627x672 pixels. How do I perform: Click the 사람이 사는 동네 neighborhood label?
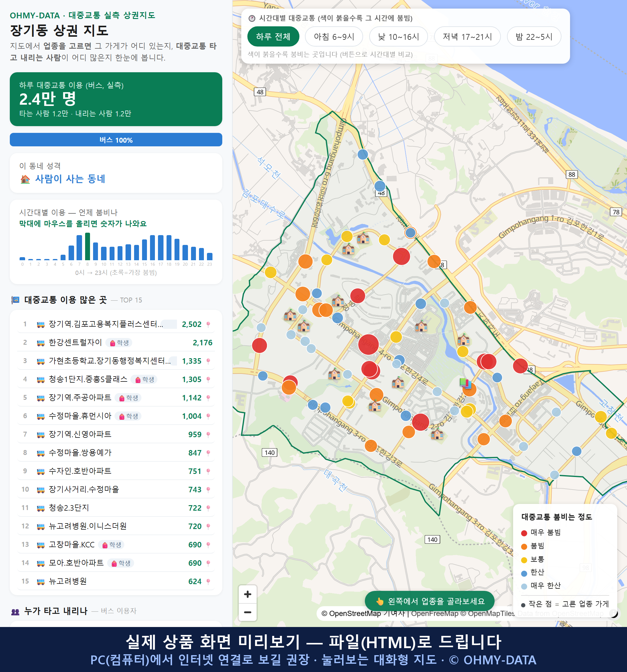[70, 179]
